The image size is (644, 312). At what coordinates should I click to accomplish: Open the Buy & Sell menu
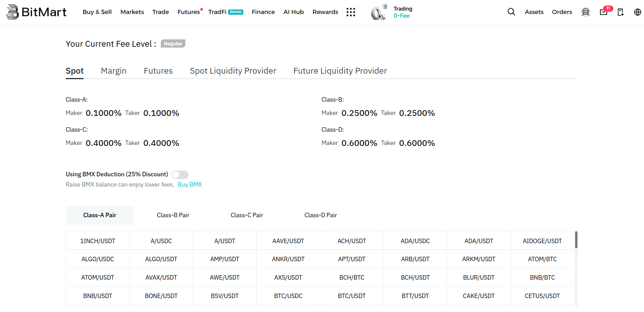(97, 12)
